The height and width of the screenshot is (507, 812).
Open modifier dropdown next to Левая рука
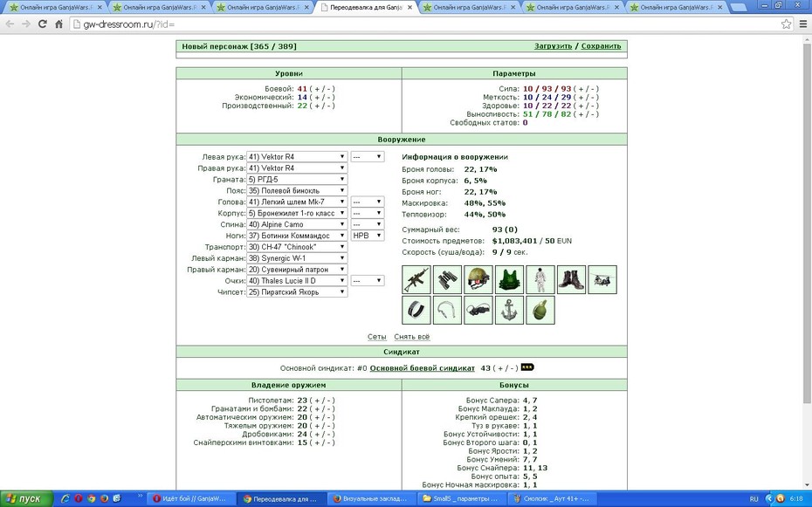click(x=368, y=157)
